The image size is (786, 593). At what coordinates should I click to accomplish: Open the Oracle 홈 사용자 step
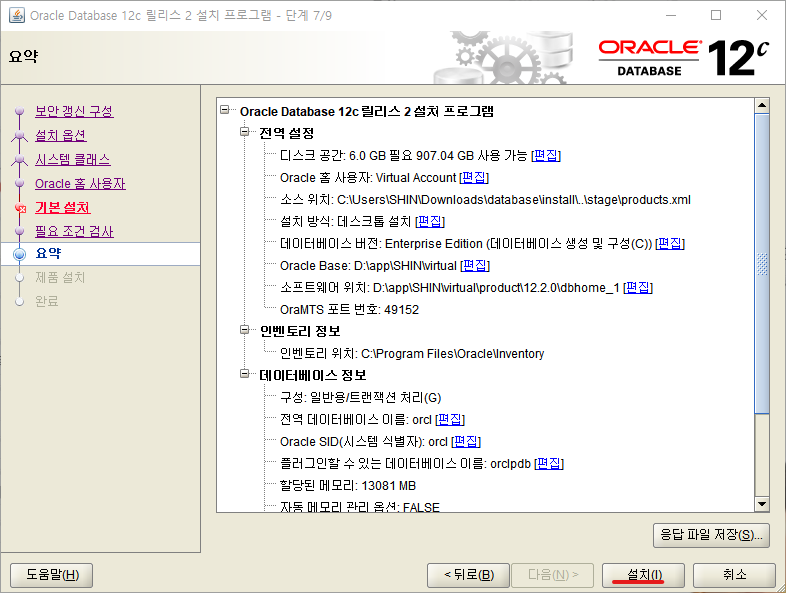(80, 183)
